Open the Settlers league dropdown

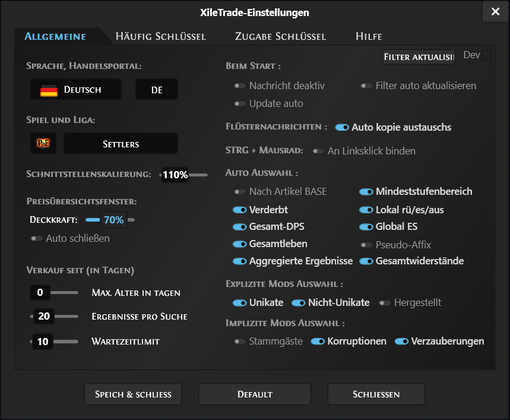pos(121,144)
